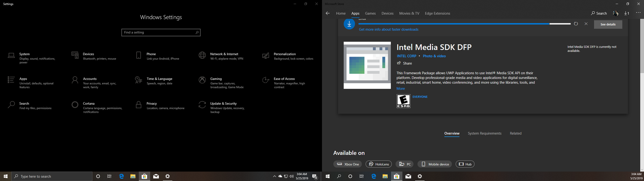The width and height of the screenshot is (644, 181).
Task: Open Network & Internet settings
Action: pyautogui.click(x=221, y=56)
